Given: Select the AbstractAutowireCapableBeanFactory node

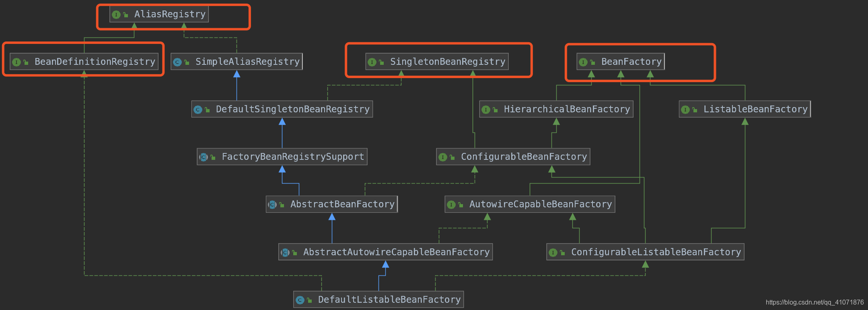Looking at the screenshot, I should [385, 252].
